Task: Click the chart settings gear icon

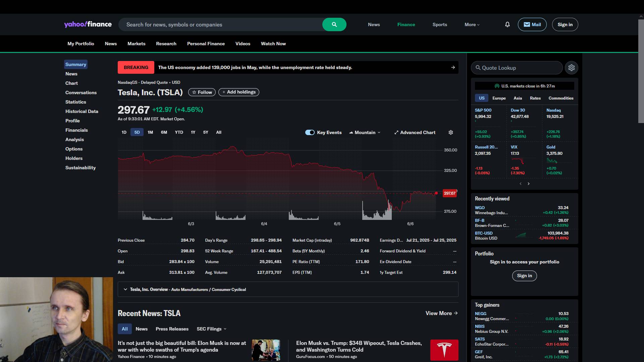Action: click(451, 132)
